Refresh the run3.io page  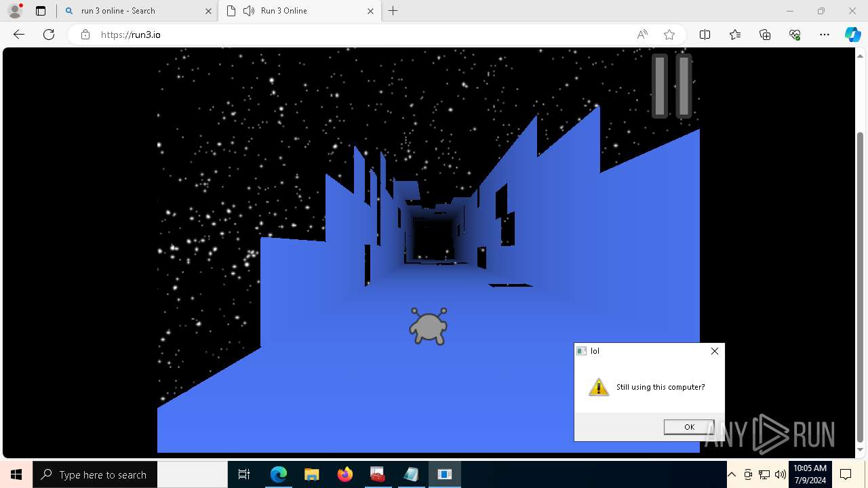click(x=49, y=35)
